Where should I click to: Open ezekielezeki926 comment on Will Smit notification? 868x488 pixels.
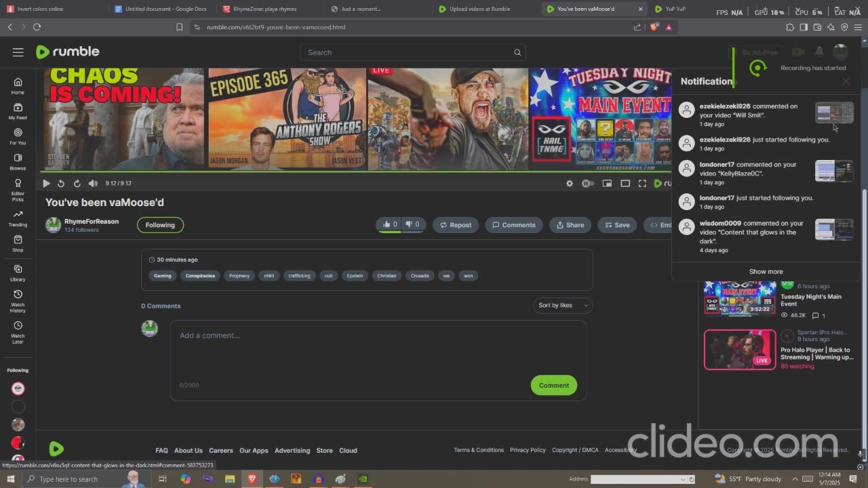(x=766, y=115)
